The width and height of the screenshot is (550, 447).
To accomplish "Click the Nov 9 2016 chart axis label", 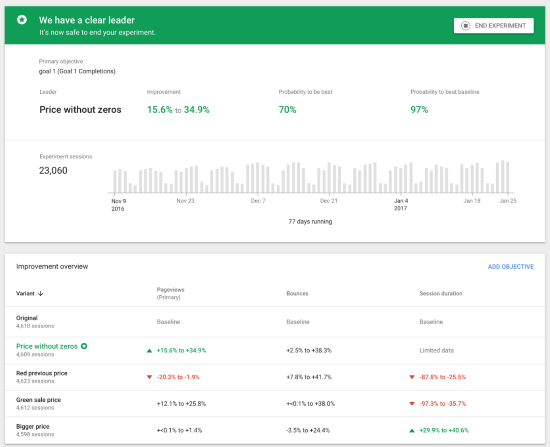I will 119,205.
